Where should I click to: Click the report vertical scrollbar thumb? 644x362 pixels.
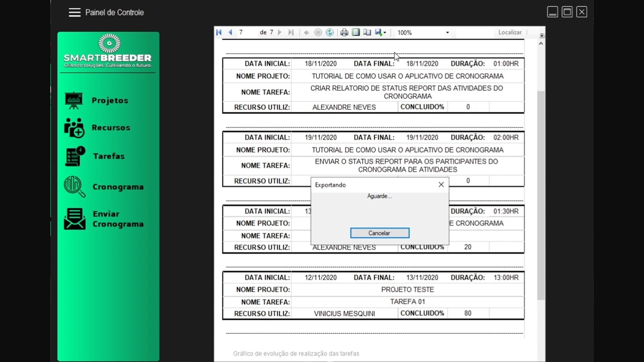pos(541,195)
